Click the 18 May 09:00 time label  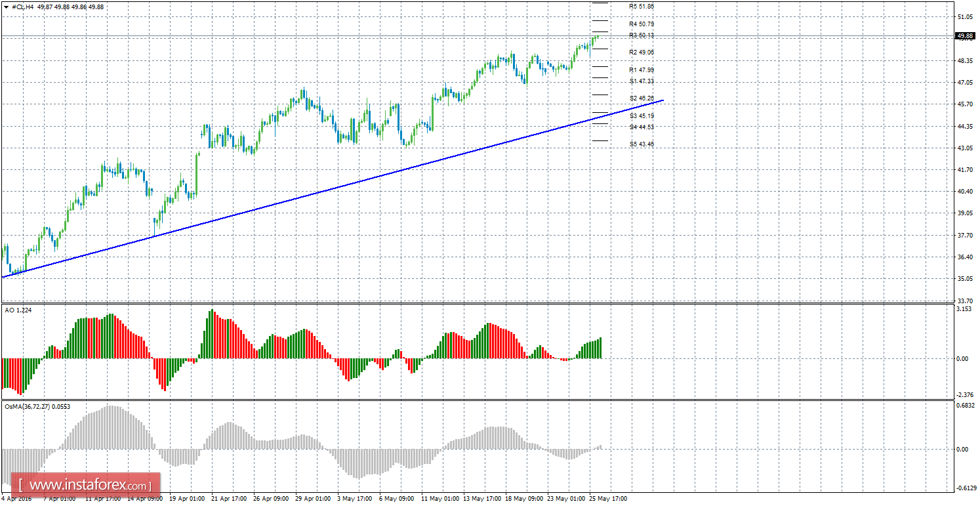pos(523,499)
